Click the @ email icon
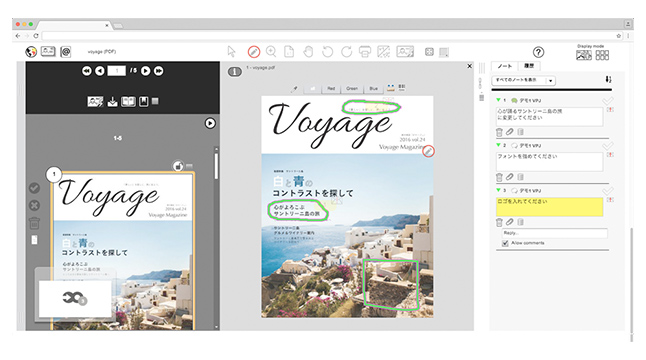 pyautogui.click(x=66, y=52)
